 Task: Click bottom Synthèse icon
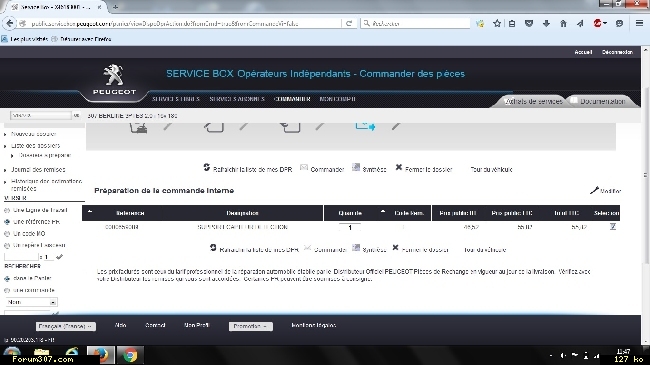[356, 248]
